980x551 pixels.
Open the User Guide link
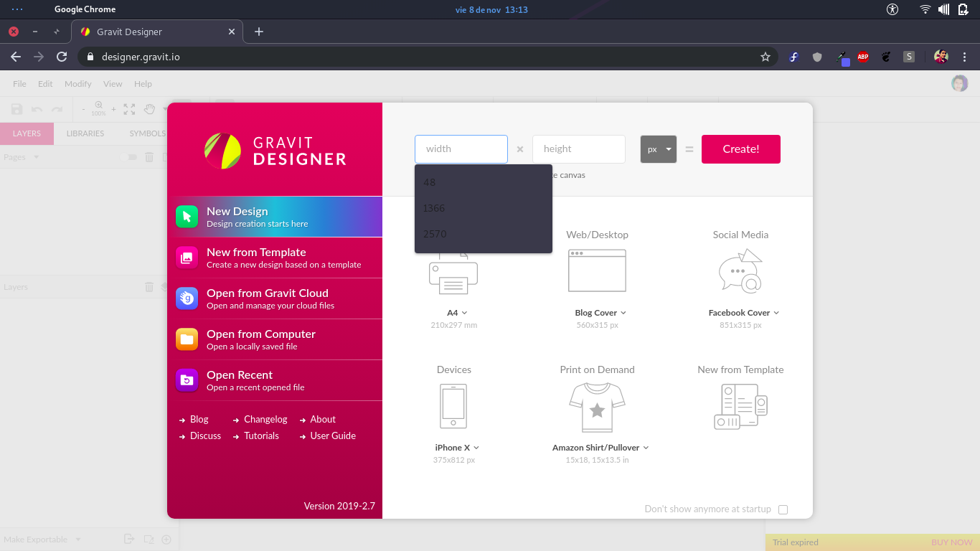pos(332,435)
